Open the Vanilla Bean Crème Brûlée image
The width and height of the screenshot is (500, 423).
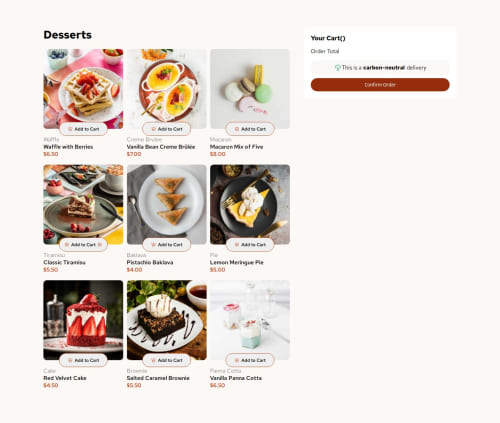point(167,89)
